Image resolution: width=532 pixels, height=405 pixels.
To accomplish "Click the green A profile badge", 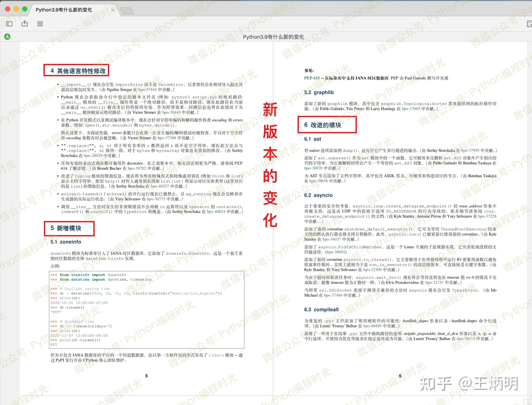I will 7,37.
